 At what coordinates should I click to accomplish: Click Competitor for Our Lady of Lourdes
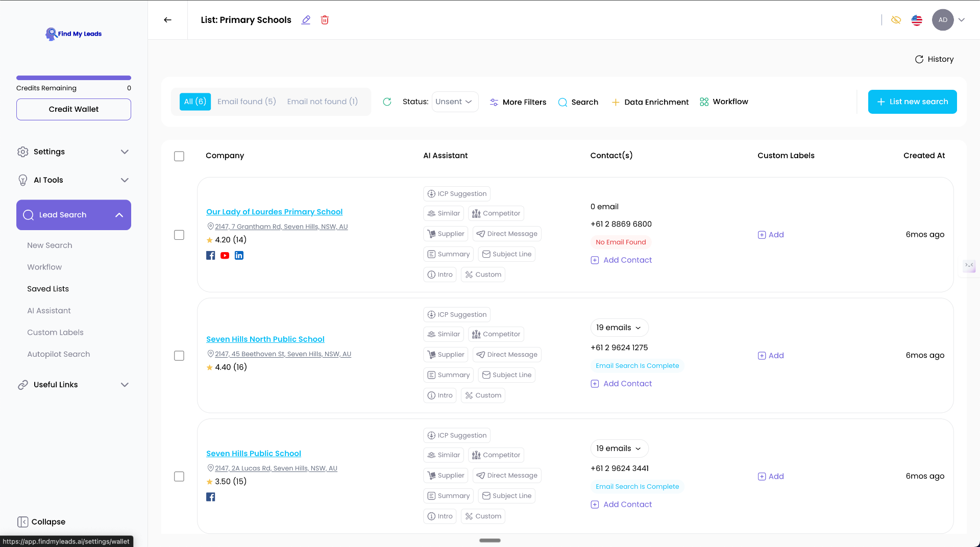(496, 213)
